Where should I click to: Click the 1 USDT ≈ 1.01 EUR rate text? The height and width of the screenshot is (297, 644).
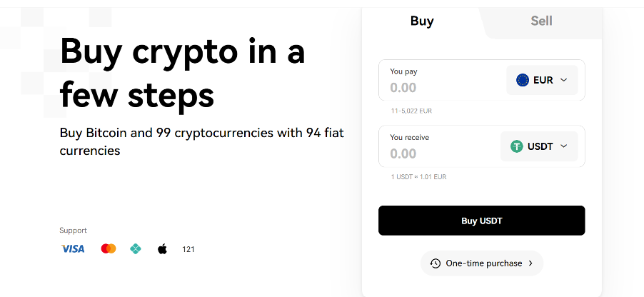pyautogui.click(x=418, y=177)
